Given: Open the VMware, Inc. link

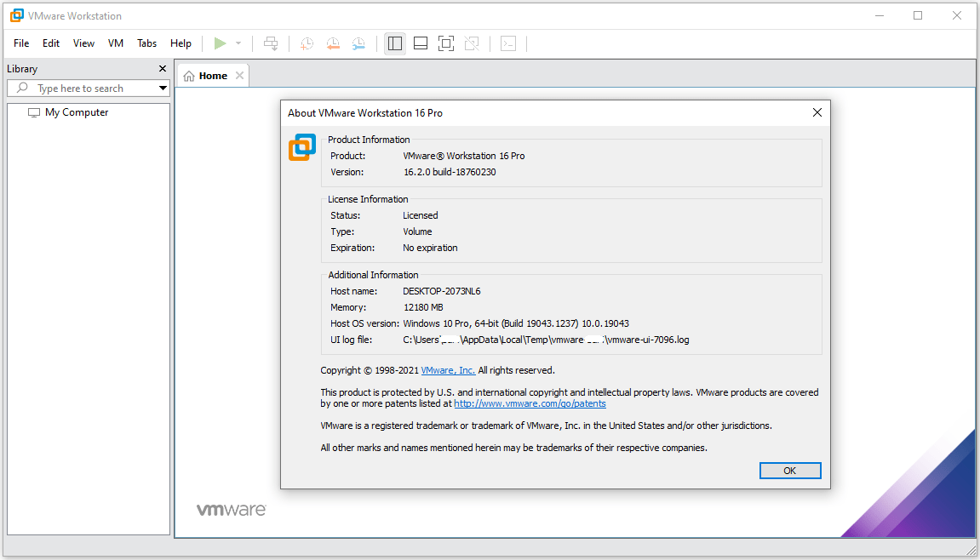Looking at the screenshot, I should [x=448, y=370].
